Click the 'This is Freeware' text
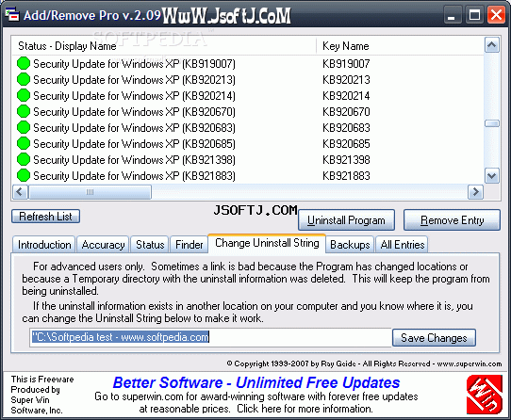 click(42, 379)
